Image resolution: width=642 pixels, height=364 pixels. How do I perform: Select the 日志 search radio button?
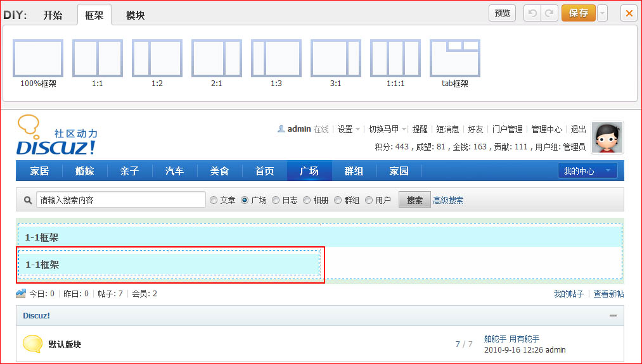click(x=276, y=201)
